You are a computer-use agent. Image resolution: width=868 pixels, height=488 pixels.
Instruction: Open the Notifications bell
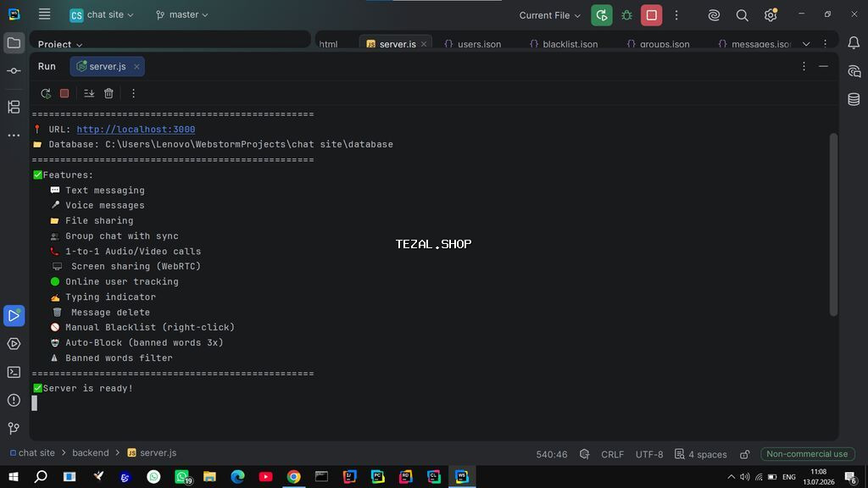(854, 42)
